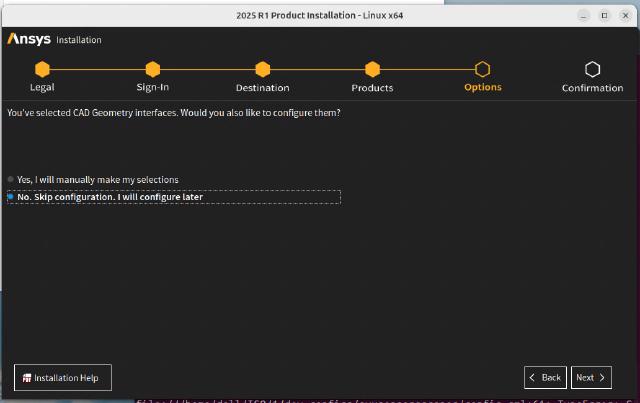Click the Destination step hexagon icon
The width and height of the screenshot is (640, 403).
(262, 69)
